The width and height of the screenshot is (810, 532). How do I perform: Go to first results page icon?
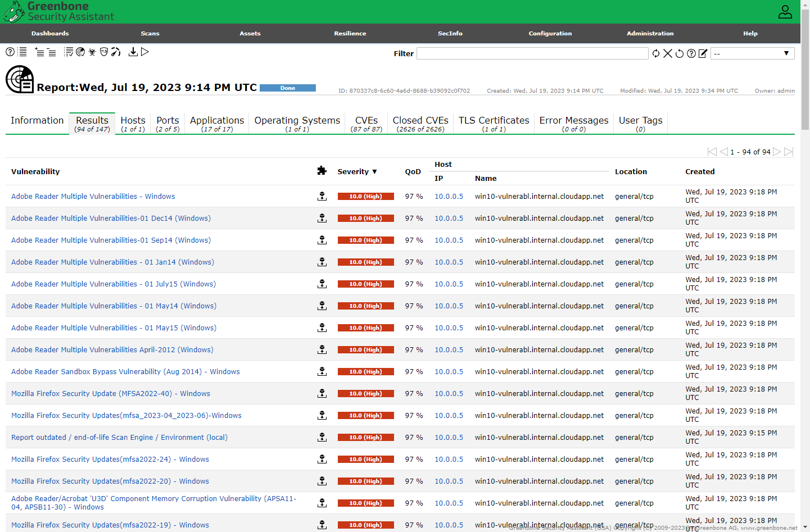tap(712, 152)
